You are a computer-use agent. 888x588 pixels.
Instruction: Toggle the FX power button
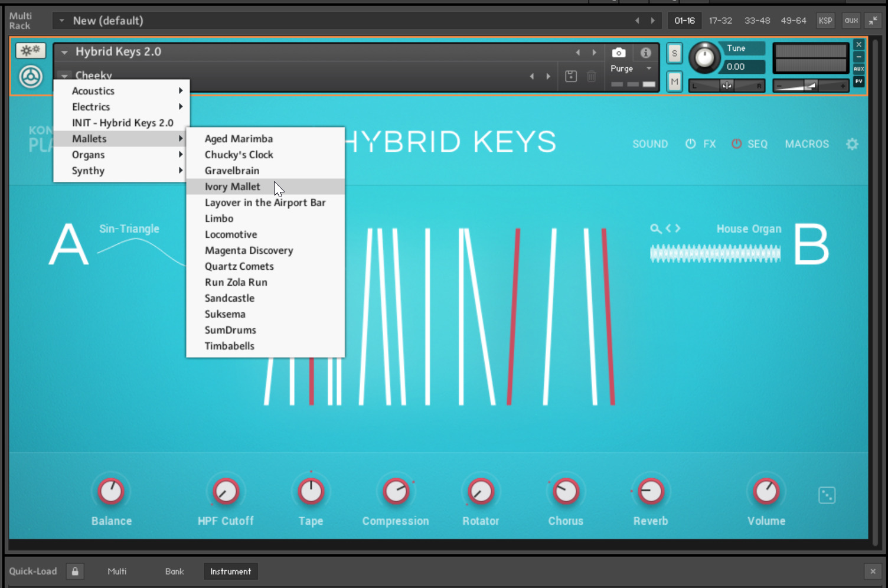[x=690, y=143]
